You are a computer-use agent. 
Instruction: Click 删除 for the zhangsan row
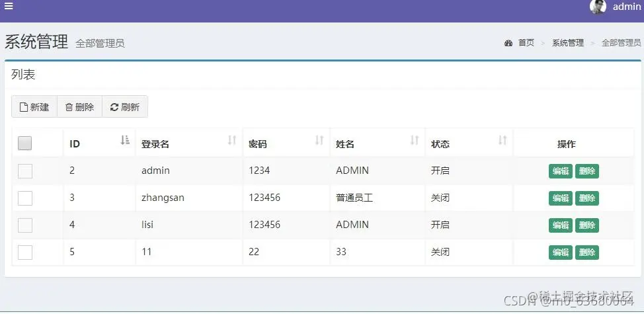pos(587,198)
